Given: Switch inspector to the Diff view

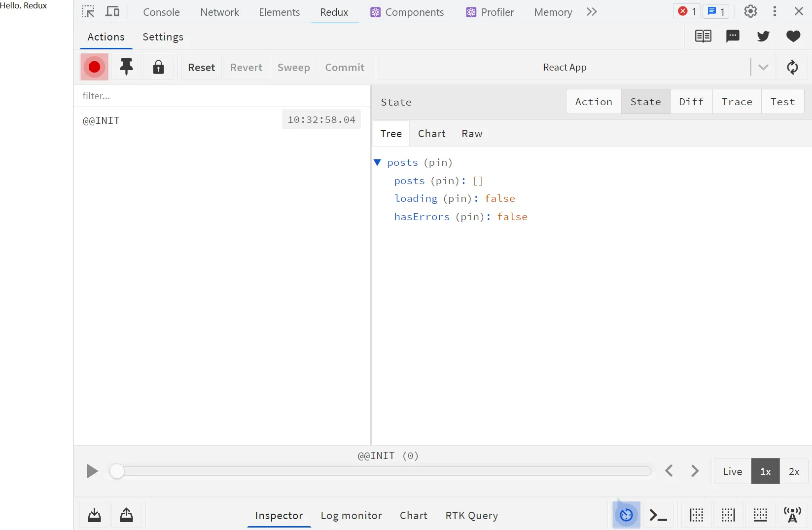Looking at the screenshot, I should pyautogui.click(x=691, y=102).
